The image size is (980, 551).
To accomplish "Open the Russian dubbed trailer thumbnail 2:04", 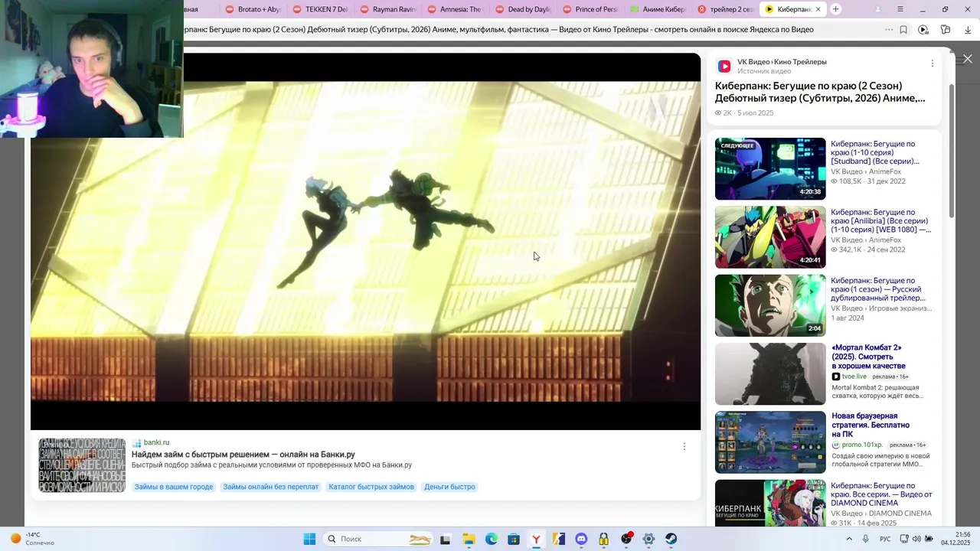I will click(x=770, y=305).
